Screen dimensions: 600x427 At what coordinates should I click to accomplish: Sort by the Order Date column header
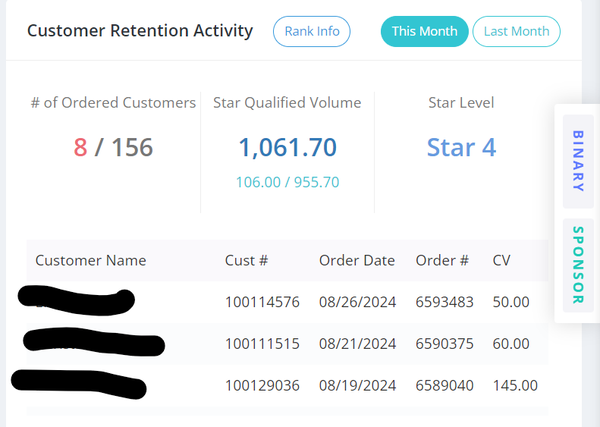[357, 260]
